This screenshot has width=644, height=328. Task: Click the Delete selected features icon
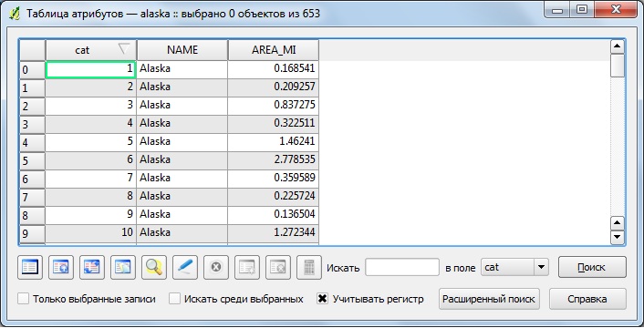[216, 267]
